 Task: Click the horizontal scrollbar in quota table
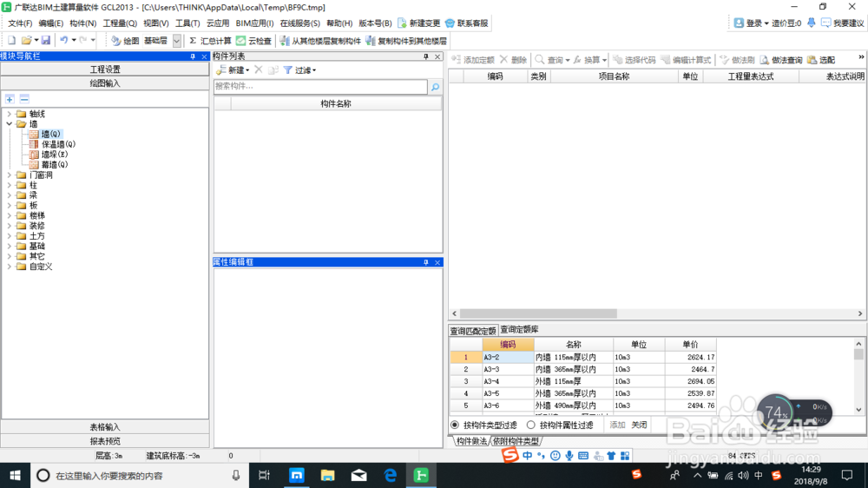tap(538, 313)
